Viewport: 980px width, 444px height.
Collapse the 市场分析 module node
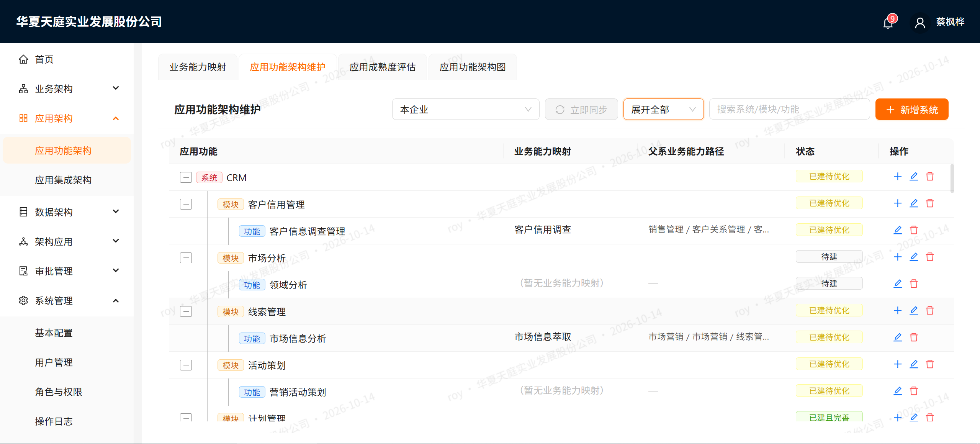[x=186, y=258]
